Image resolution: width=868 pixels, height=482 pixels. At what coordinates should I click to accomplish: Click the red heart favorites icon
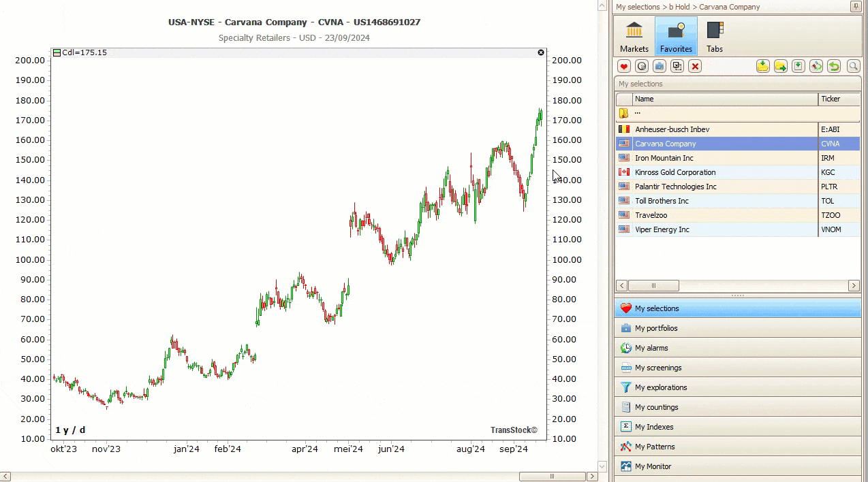click(x=623, y=66)
